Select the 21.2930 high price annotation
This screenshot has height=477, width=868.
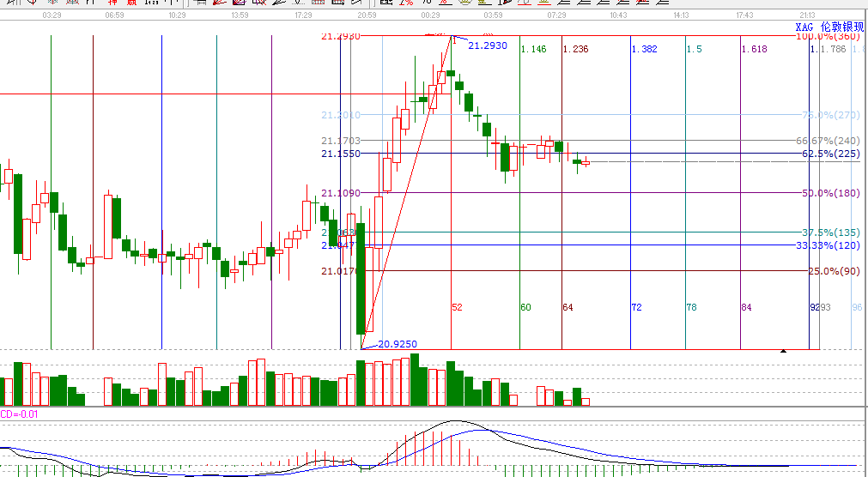click(x=487, y=45)
